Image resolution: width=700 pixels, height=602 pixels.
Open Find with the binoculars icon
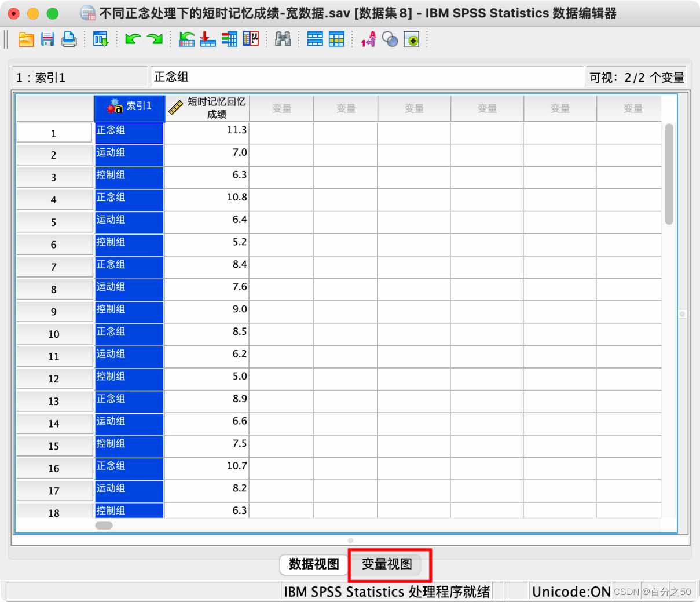(x=283, y=39)
